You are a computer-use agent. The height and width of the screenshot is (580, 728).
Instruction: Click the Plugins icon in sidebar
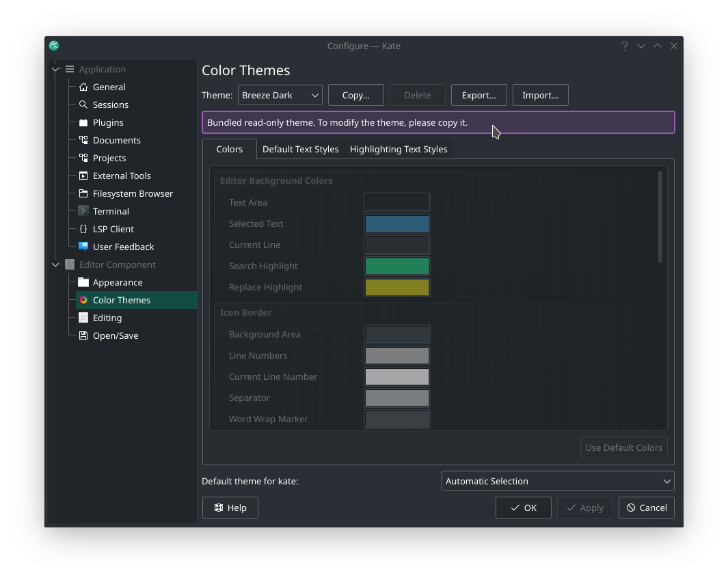pos(83,122)
